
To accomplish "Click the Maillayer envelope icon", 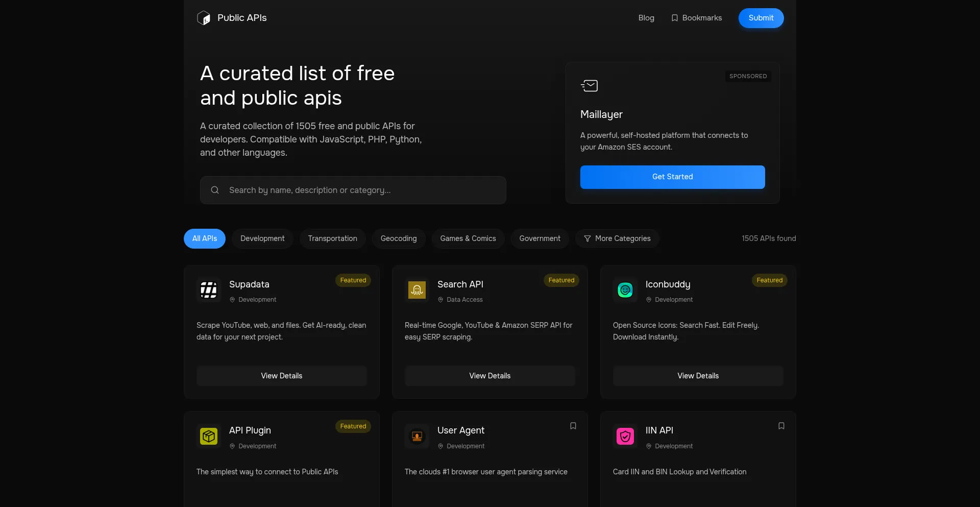I will [x=590, y=86].
